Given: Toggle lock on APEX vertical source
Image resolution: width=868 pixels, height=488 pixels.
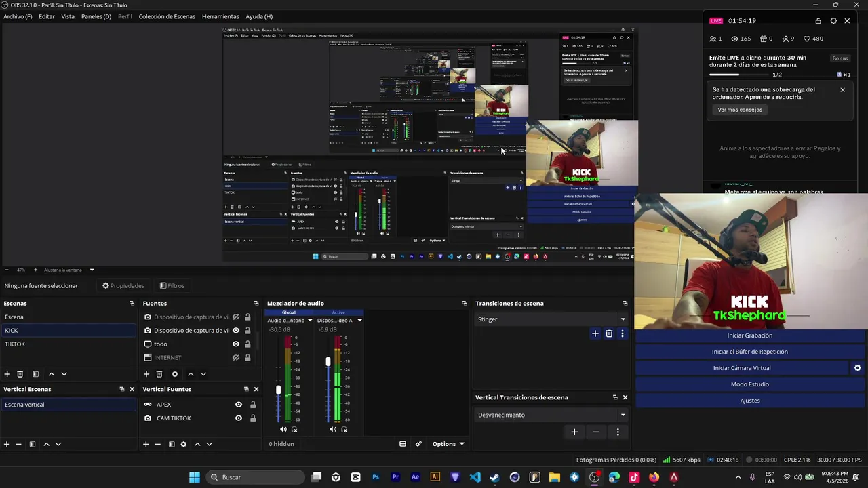Looking at the screenshot, I should (253, 405).
